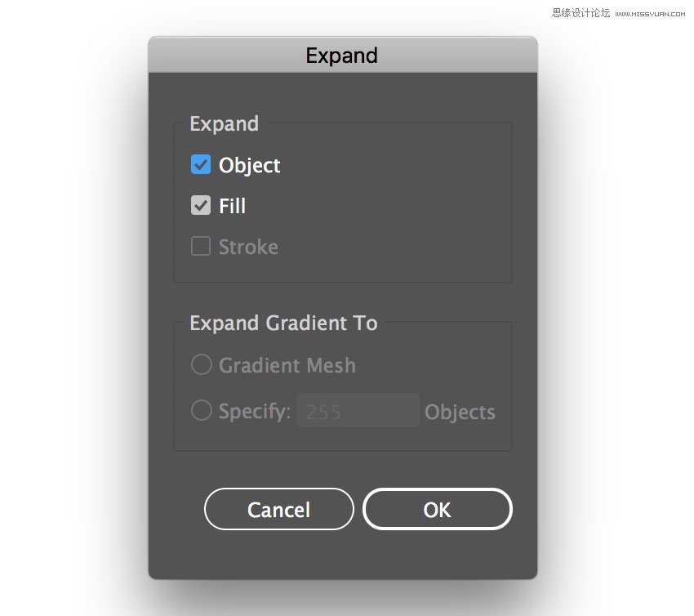694x616 pixels.
Task: Open the www.missyuan.com watermark link
Action: (x=652, y=13)
